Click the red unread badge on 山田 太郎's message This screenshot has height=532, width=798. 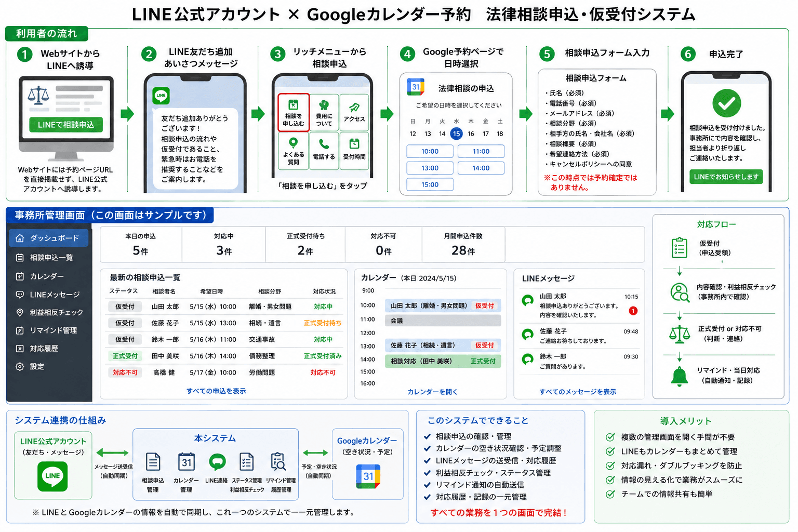click(633, 311)
